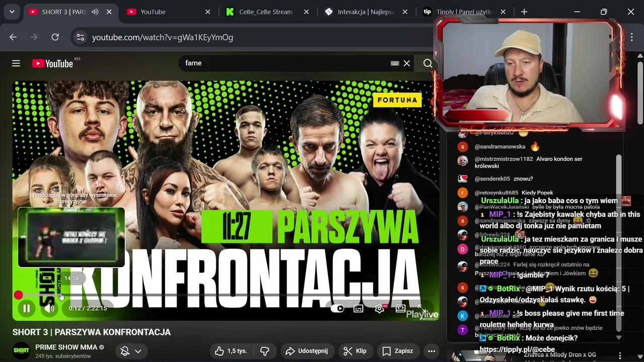Open PRIME SHOW MMA channel avatar

[21, 350]
